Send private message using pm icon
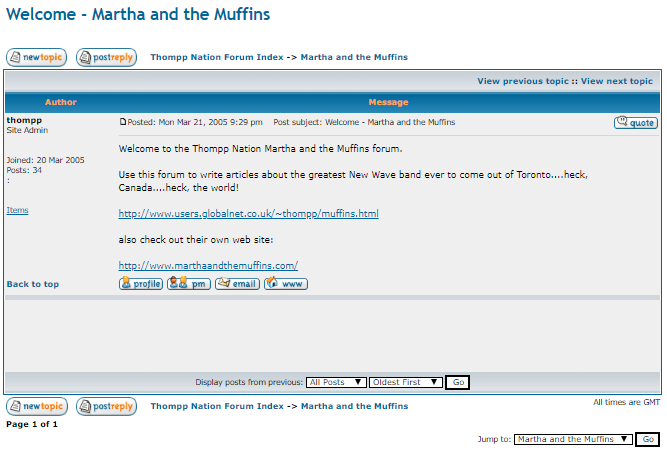667x451 pixels. tap(188, 284)
